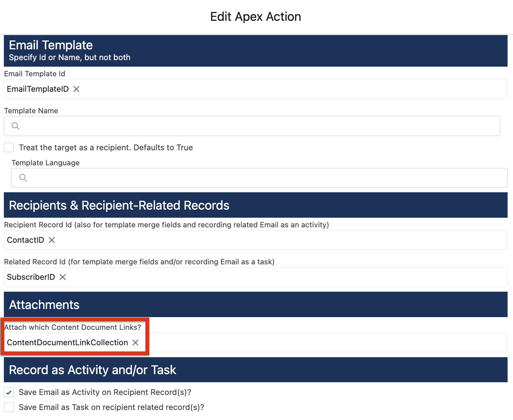Click the Edit Apex Action title

coord(255,17)
